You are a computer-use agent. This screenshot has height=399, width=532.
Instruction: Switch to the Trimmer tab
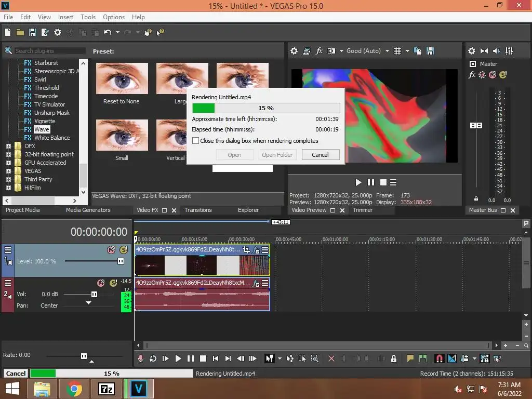(362, 210)
